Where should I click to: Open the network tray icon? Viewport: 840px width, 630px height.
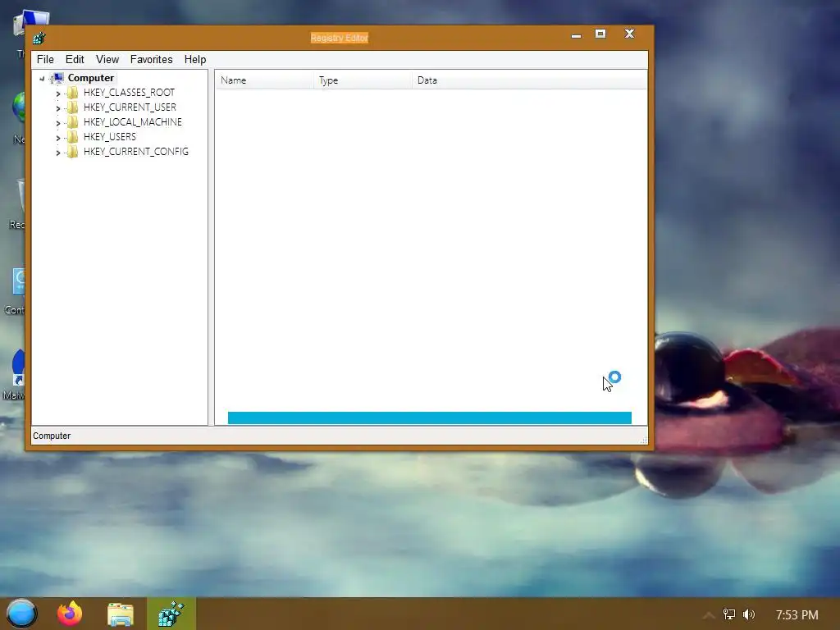pos(728,614)
